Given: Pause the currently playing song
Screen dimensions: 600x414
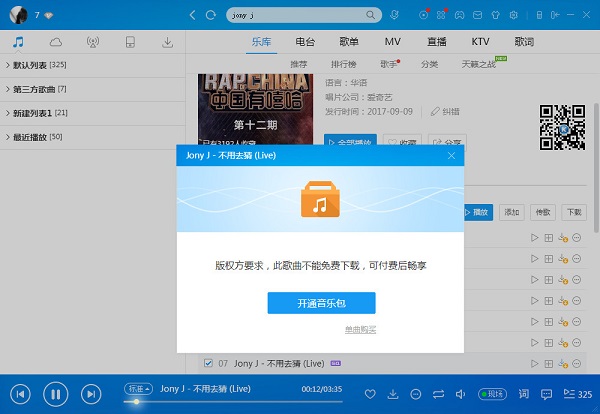Looking at the screenshot, I should point(56,394).
